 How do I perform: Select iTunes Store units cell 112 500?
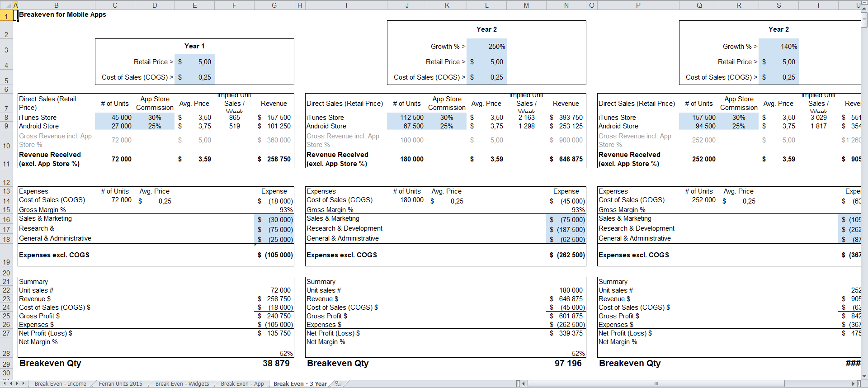[407, 118]
